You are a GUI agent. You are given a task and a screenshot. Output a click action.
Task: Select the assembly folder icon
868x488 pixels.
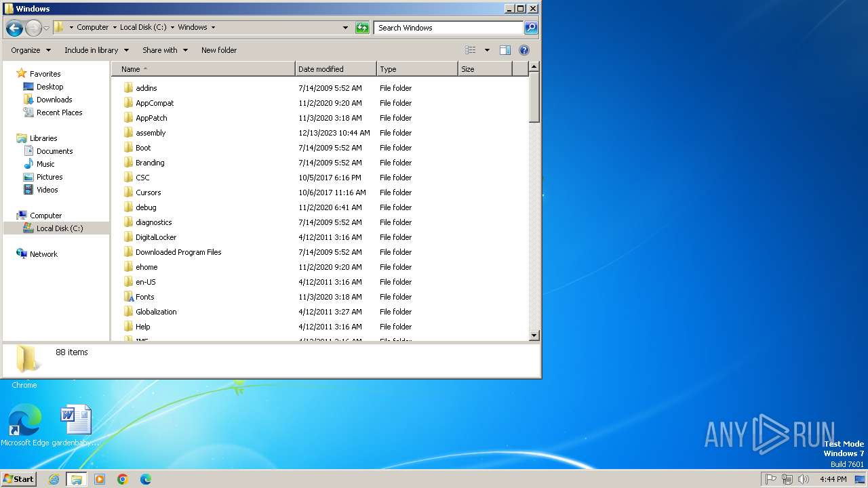[129, 133]
